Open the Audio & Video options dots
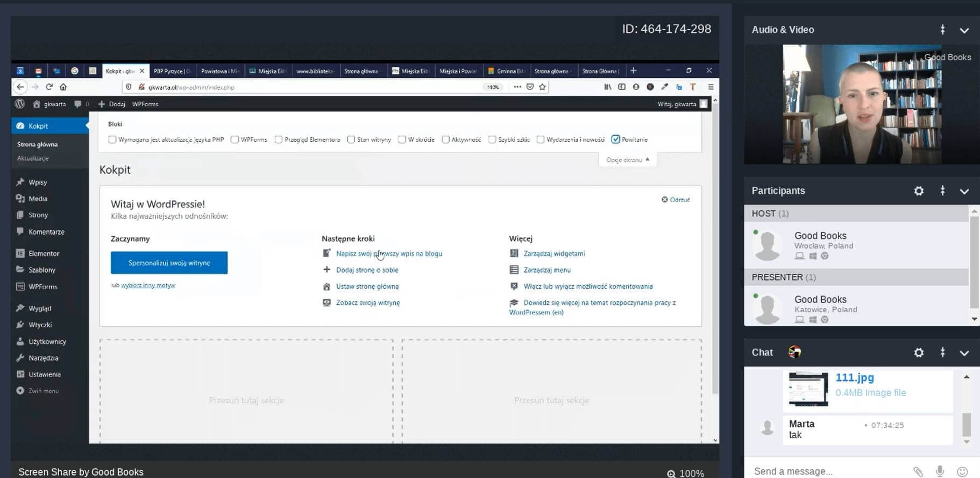The image size is (980, 478). [x=942, y=30]
